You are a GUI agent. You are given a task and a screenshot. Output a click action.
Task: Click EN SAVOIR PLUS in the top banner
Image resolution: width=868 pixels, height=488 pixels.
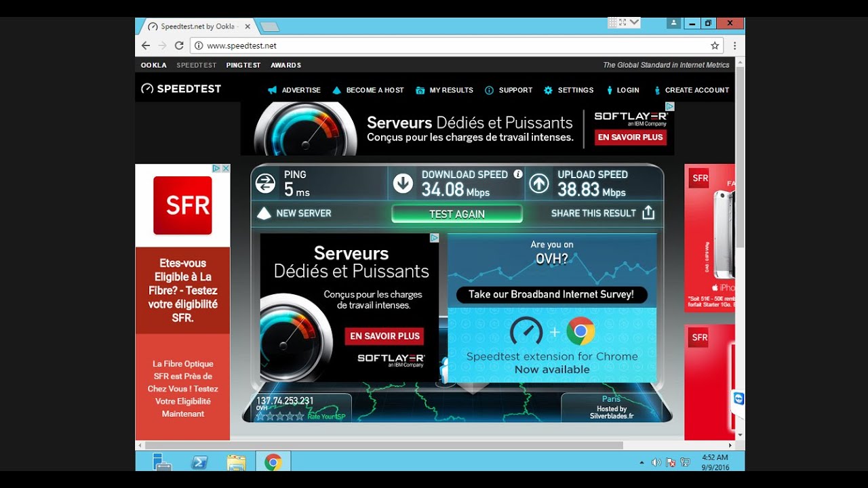(630, 137)
